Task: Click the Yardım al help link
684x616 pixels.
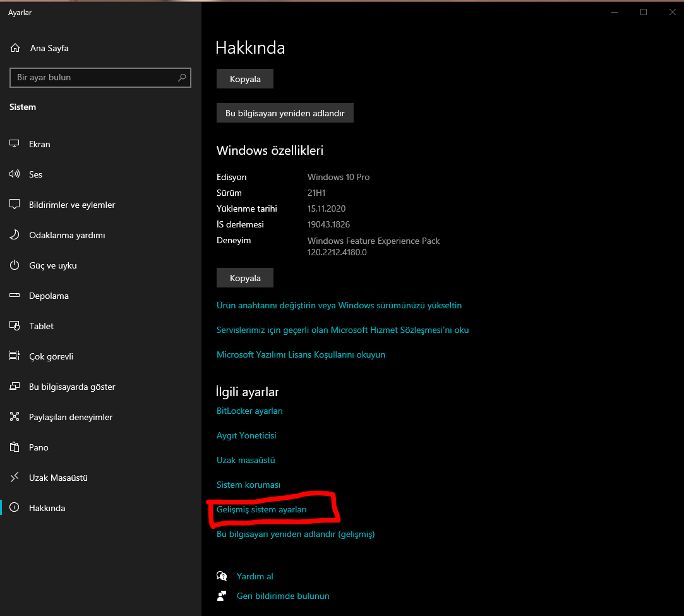Action: (255, 576)
